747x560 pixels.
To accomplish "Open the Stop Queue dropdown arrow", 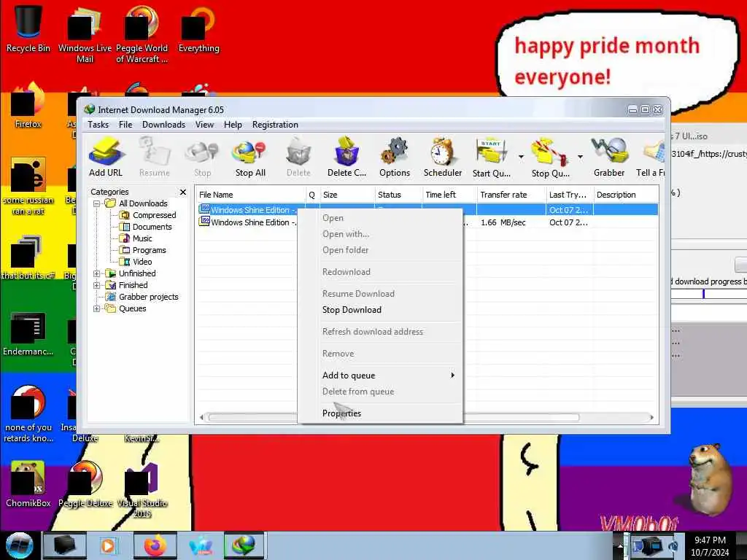I will pyautogui.click(x=580, y=157).
